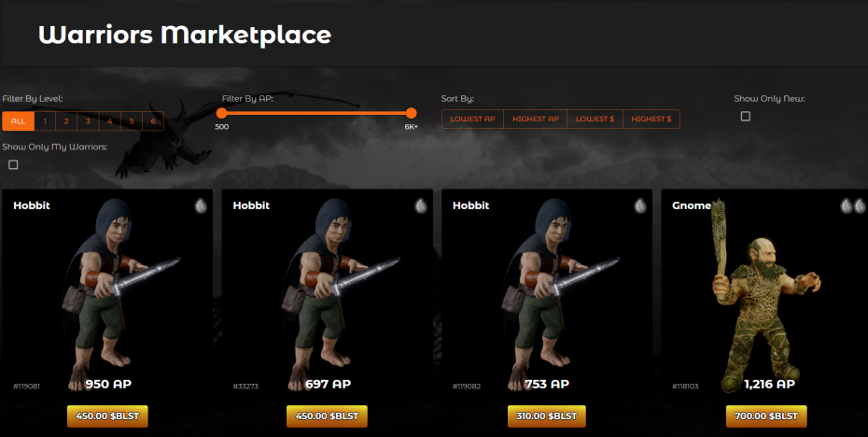
Task: Click the 6K+ maximum AP slider handle
Action: [411, 113]
